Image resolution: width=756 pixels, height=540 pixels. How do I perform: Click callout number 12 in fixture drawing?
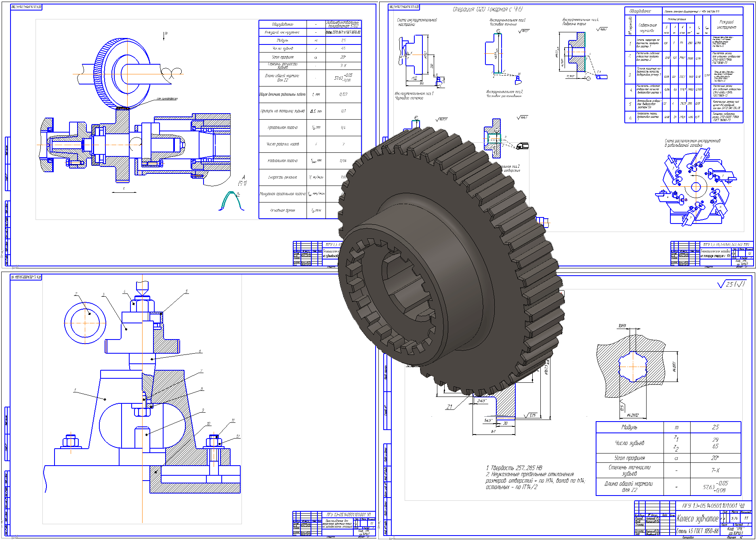coord(237,436)
